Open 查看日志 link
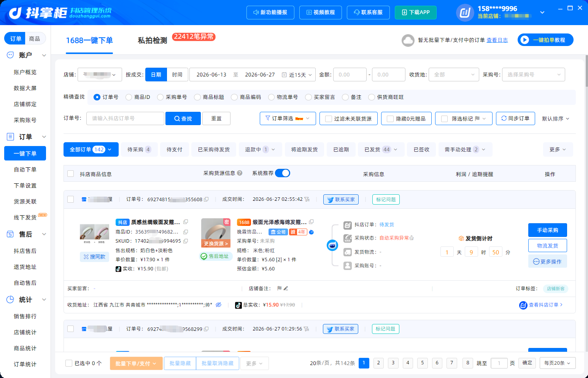Screen dimensions: 588x378 tap(497, 40)
